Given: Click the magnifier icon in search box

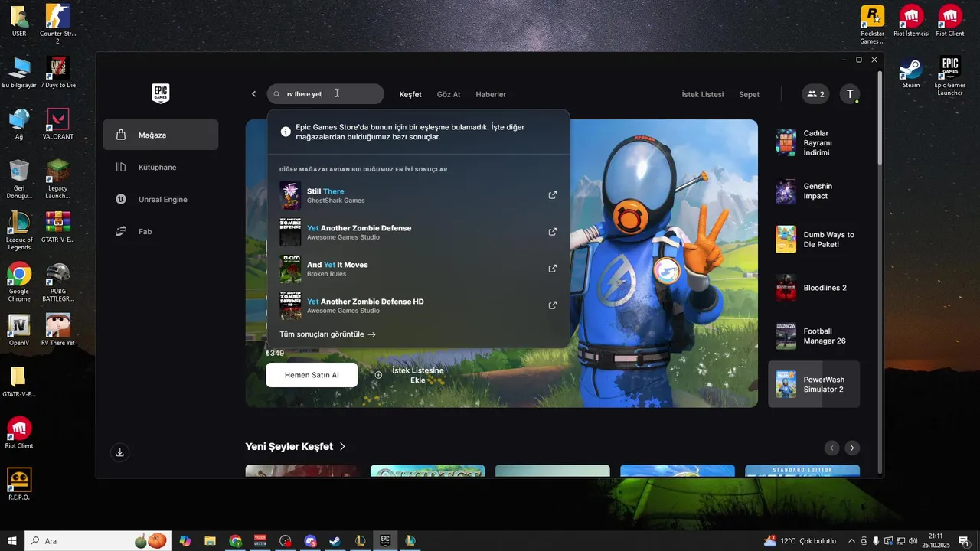Looking at the screenshot, I should [x=277, y=94].
